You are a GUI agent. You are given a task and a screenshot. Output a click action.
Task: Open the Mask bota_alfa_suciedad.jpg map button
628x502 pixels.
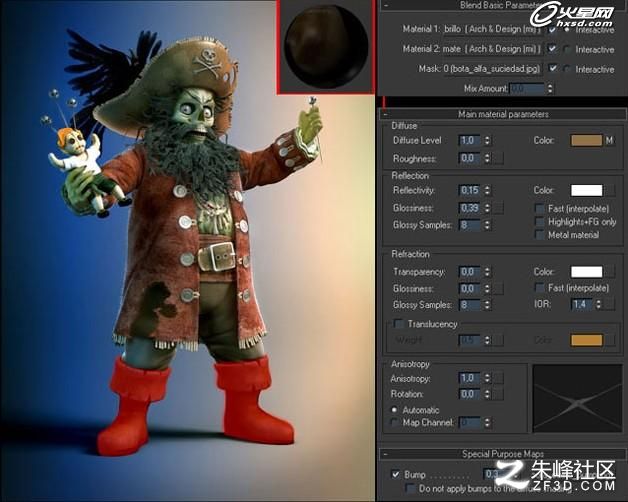[x=492, y=69]
